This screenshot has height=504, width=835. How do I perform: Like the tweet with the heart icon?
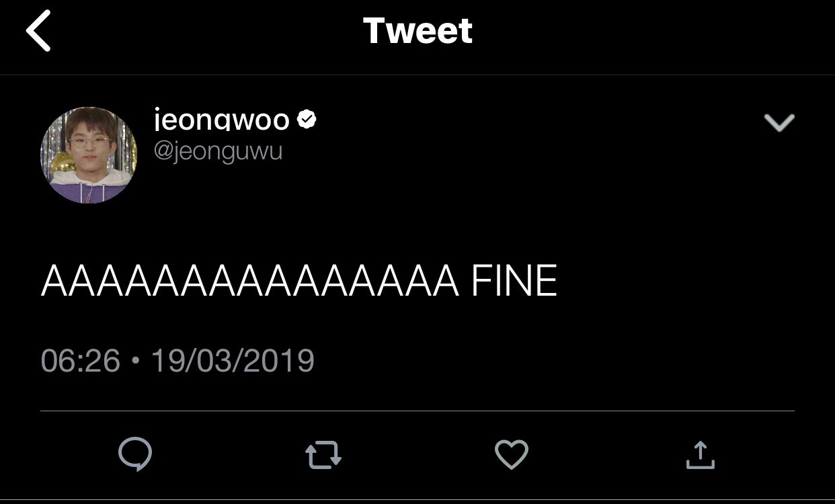[512, 455]
